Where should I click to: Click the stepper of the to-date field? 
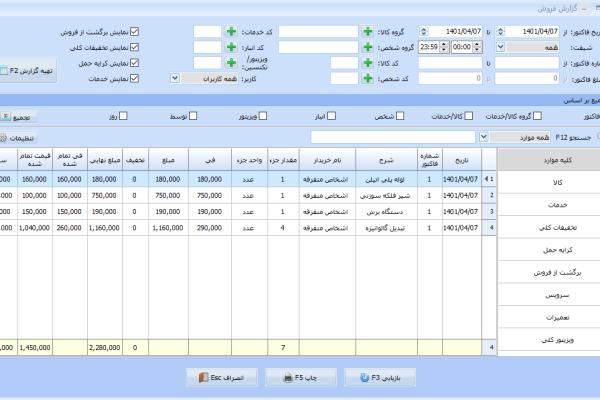[424, 31]
